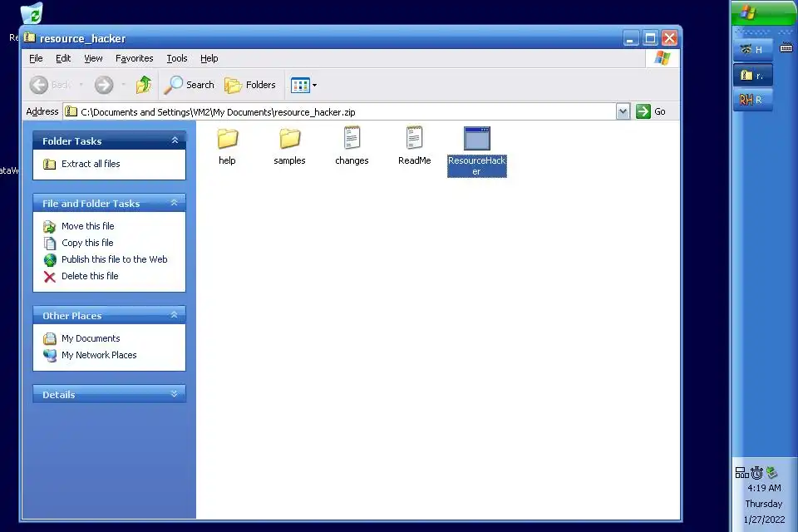Viewport: 798px width, 532px height.
Task: Click the Move this file icon
Action: (49, 227)
